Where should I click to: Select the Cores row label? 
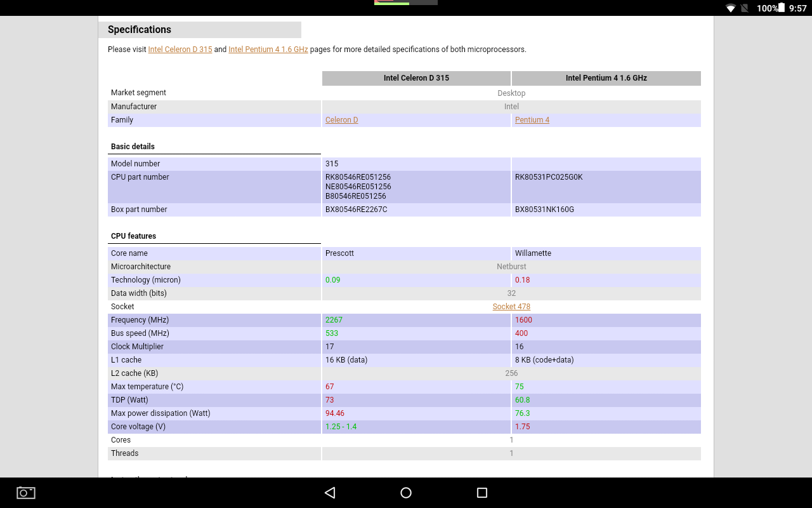121,440
